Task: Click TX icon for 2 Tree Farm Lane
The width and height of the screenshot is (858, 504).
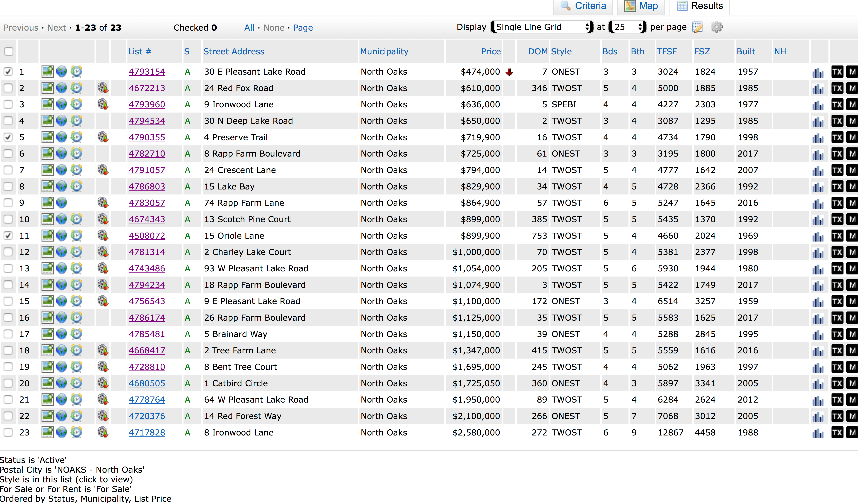Action: click(x=837, y=350)
